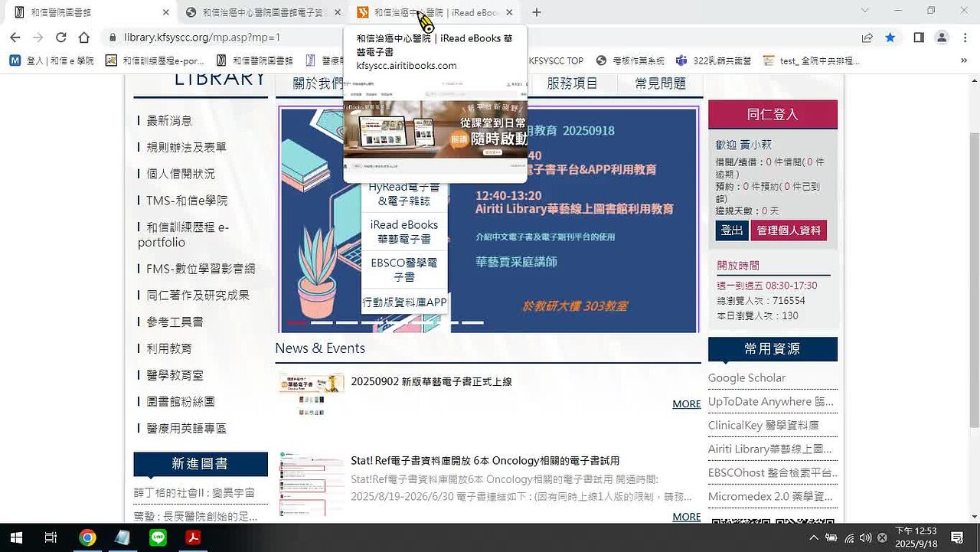The height and width of the screenshot is (552, 980).
Task: Open a new browser tab with the plus icon
Action: tap(537, 12)
